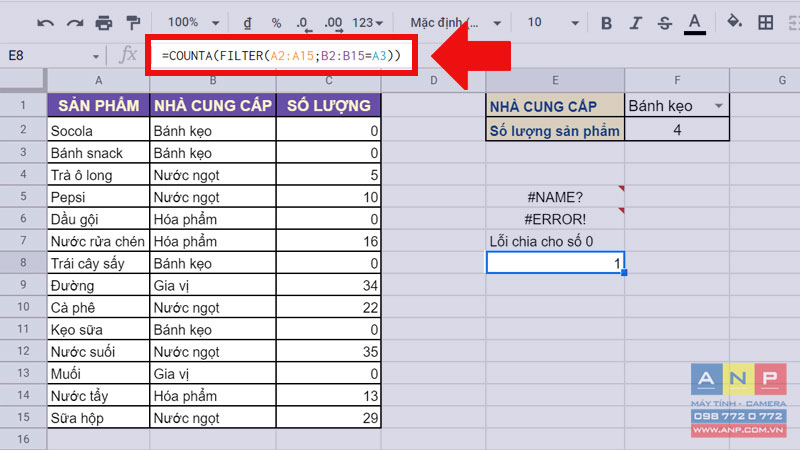
Task: Click the F2 cell showing 4
Action: click(x=677, y=130)
